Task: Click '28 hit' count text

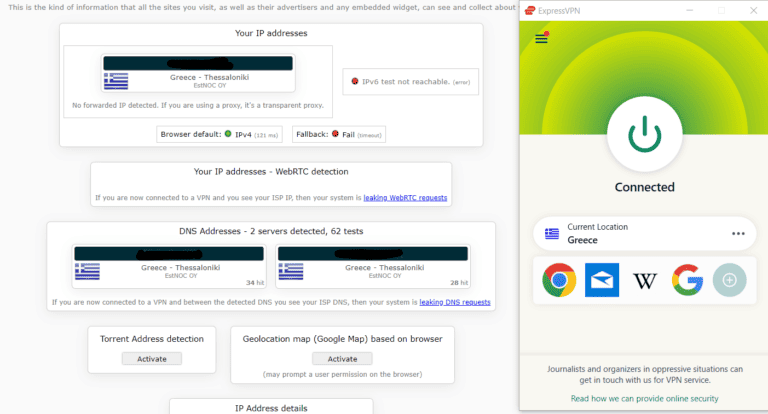Action: click(459, 283)
